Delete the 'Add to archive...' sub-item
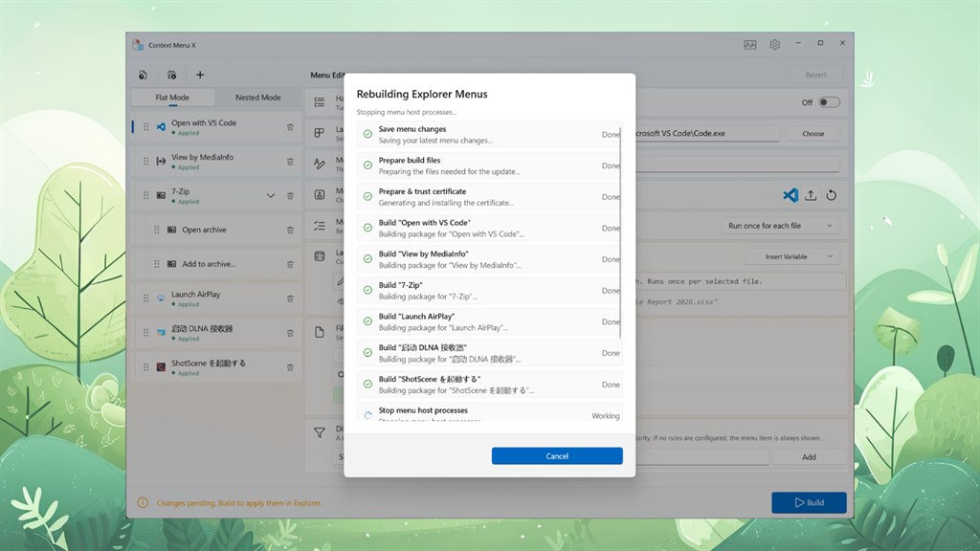Viewport: 980px width, 551px height. coord(290,264)
